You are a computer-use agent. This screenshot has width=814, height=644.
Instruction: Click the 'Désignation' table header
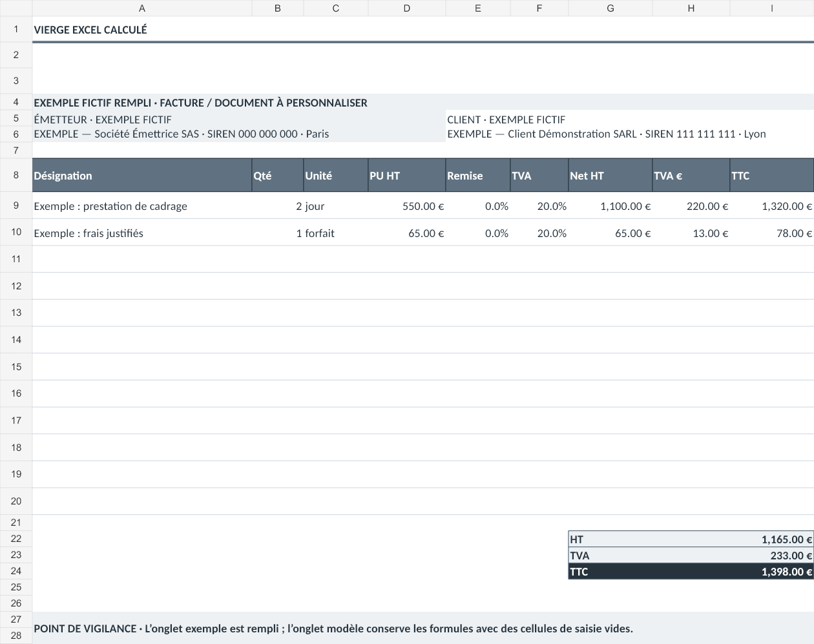pos(142,175)
